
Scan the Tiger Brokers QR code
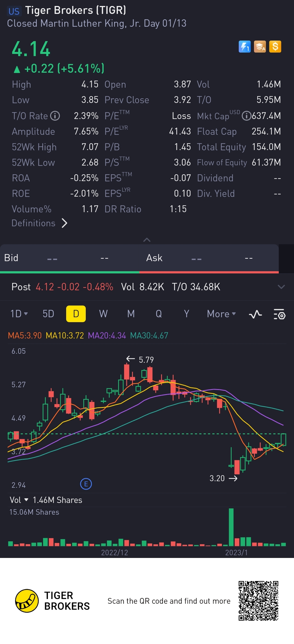258,601
